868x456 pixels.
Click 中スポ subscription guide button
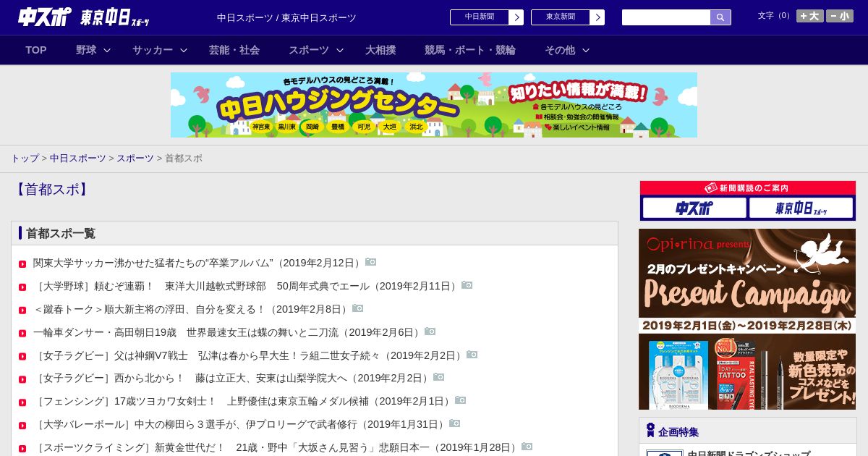tap(694, 208)
